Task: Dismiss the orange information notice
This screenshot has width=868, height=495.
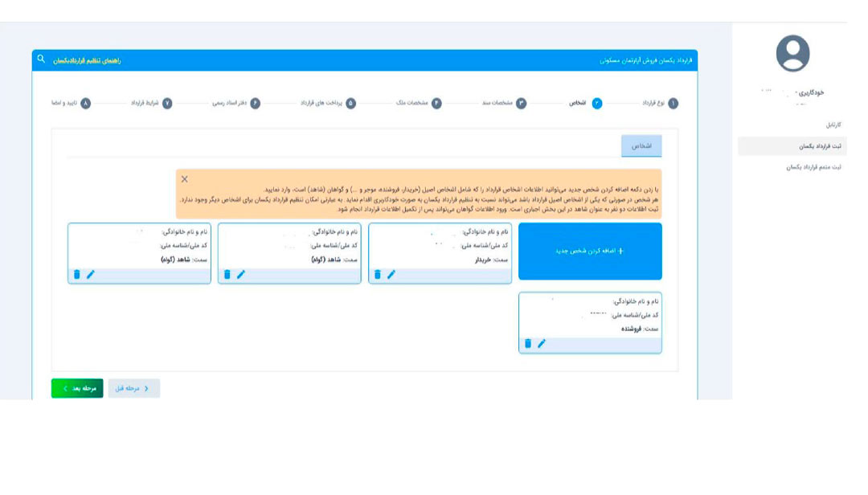Action: 185,179
